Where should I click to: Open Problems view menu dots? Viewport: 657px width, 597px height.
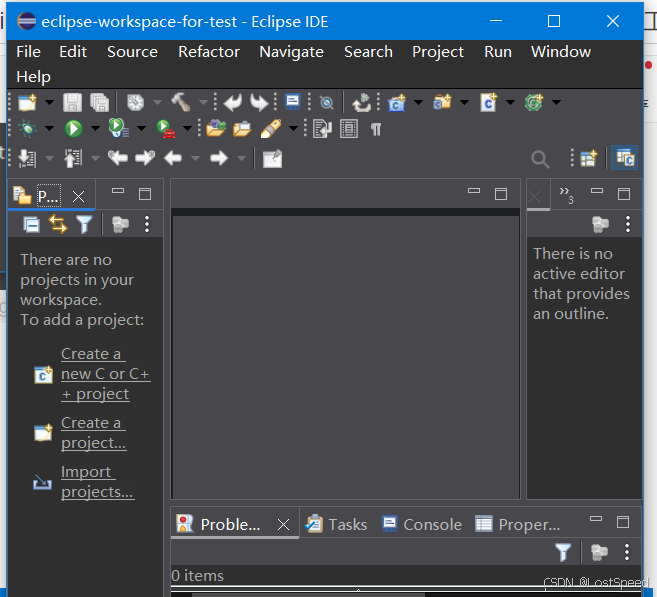click(x=627, y=552)
